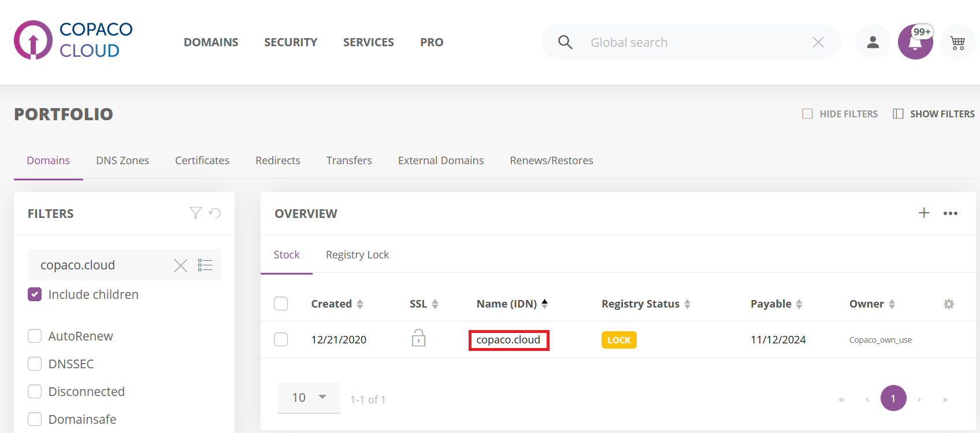The image size is (980, 433).
Task: Switch to the Redirects tab
Action: [278, 161]
